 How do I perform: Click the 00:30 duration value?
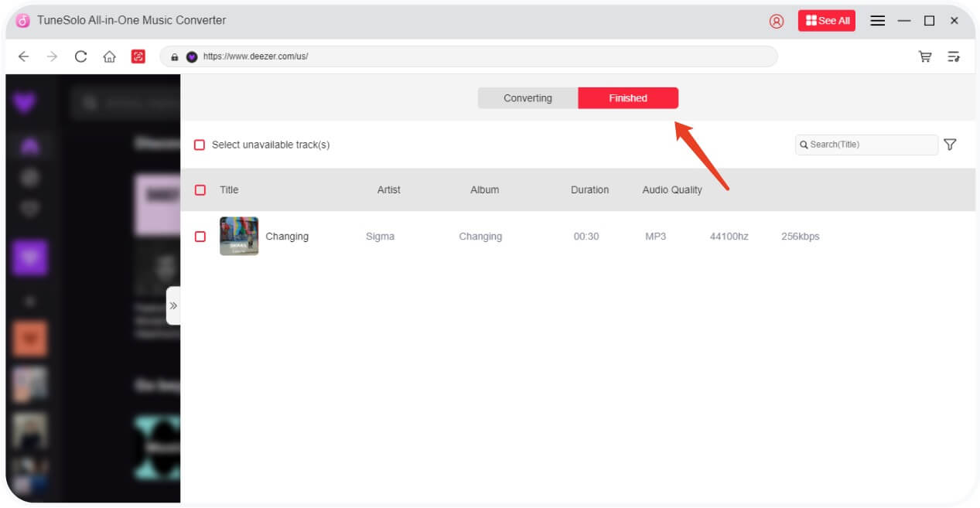(586, 237)
